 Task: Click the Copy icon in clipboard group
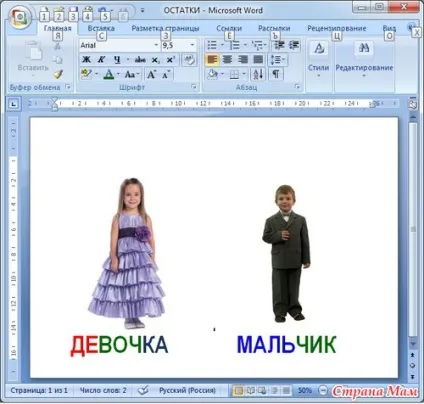click(x=58, y=60)
